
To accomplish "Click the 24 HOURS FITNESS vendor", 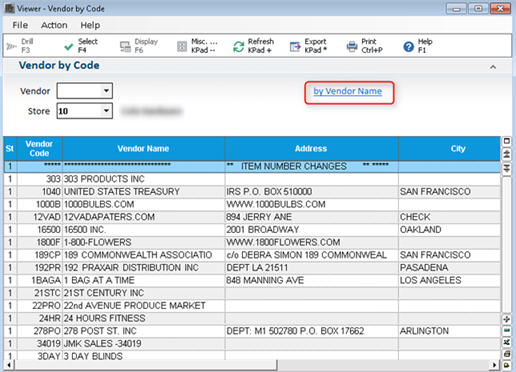I will (x=104, y=318).
